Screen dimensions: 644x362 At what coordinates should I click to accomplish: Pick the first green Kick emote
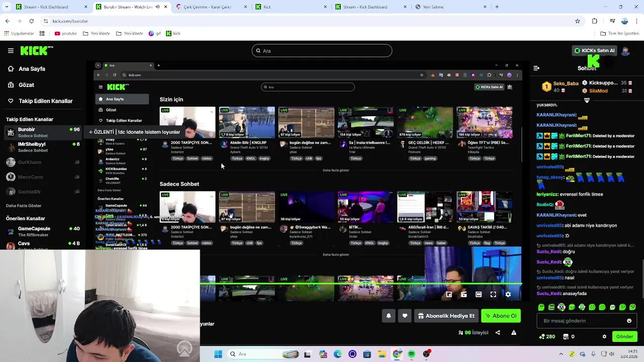[x=541, y=307]
